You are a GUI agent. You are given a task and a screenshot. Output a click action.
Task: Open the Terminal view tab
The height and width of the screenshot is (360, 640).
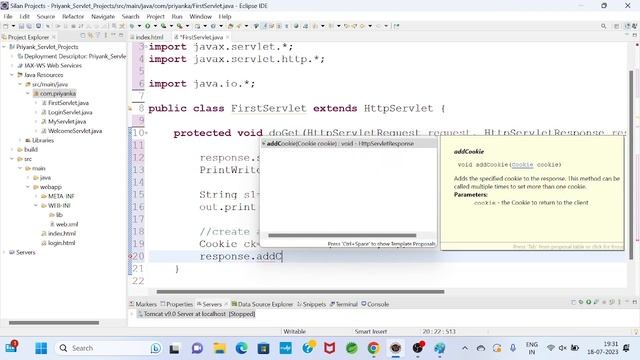point(344,304)
